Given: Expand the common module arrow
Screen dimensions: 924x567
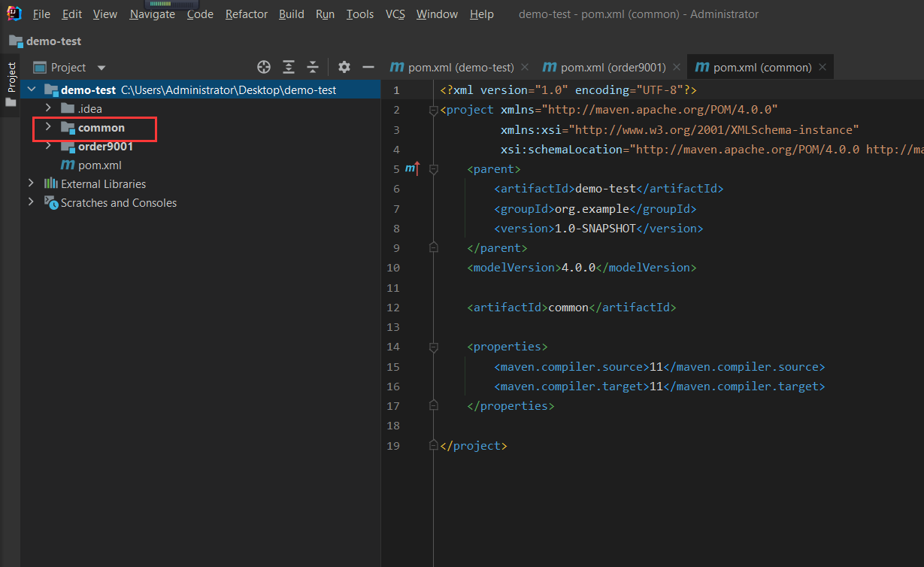Looking at the screenshot, I should coord(48,127).
